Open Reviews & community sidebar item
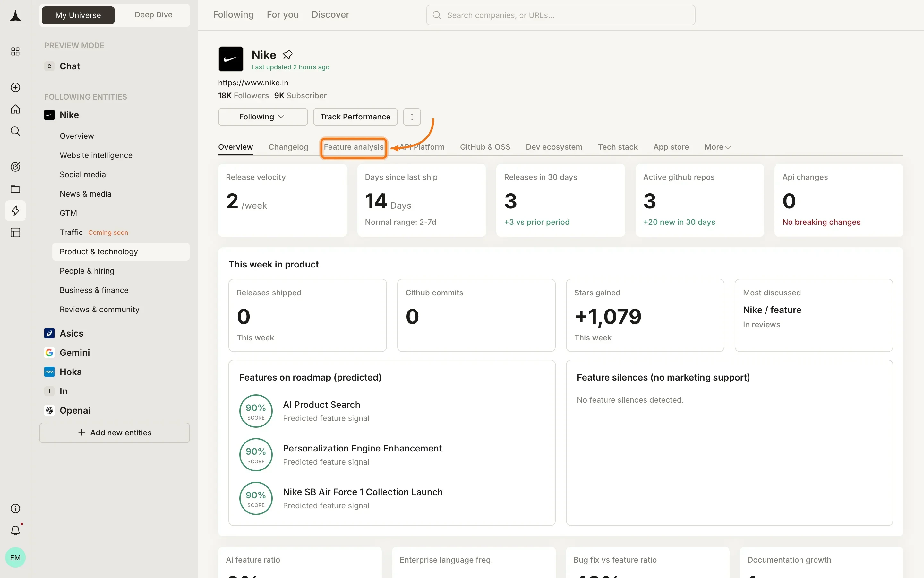Image resolution: width=924 pixels, height=578 pixels. tap(99, 309)
